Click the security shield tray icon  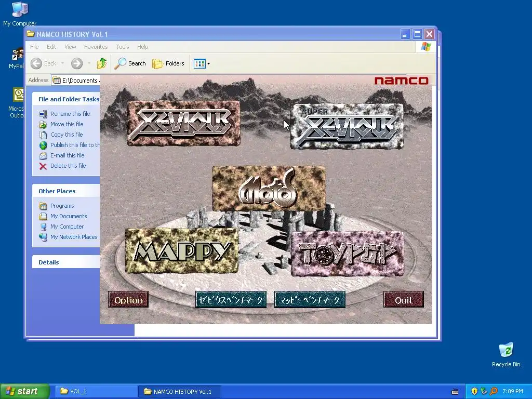click(x=474, y=391)
